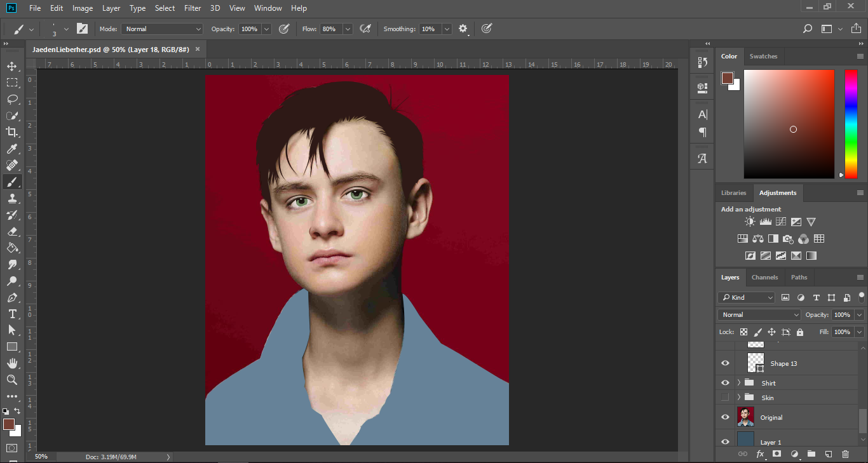This screenshot has width=868, height=463.
Task: Open the smoothing options gear
Action: click(x=463, y=29)
